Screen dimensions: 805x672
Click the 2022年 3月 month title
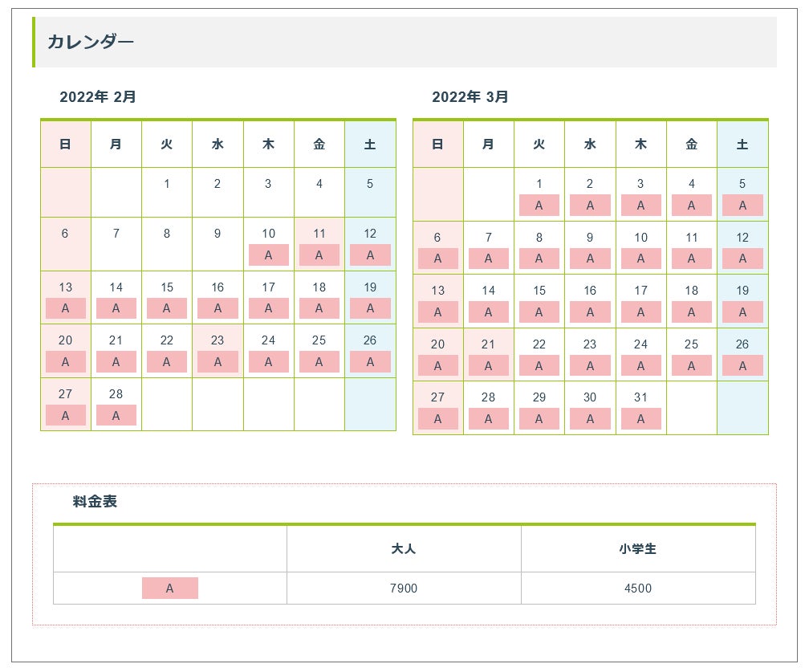pyautogui.click(x=470, y=96)
